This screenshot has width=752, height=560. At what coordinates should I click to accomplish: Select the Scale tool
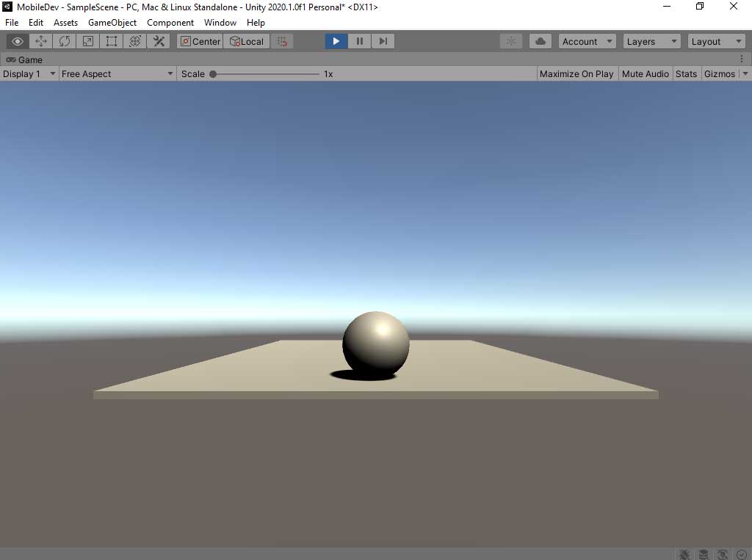[88, 42]
